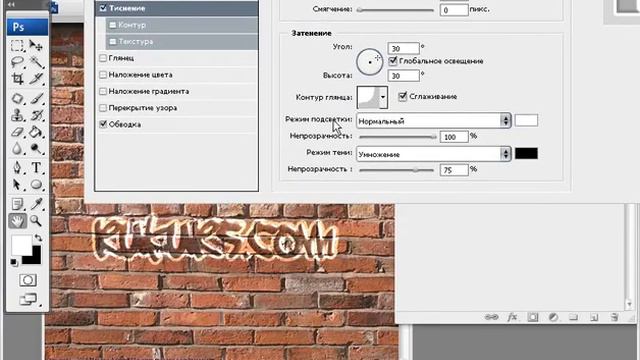The height and width of the screenshot is (360, 640).
Task: Toggle the Текстура checkbox
Action: click(x=113, y=42)
